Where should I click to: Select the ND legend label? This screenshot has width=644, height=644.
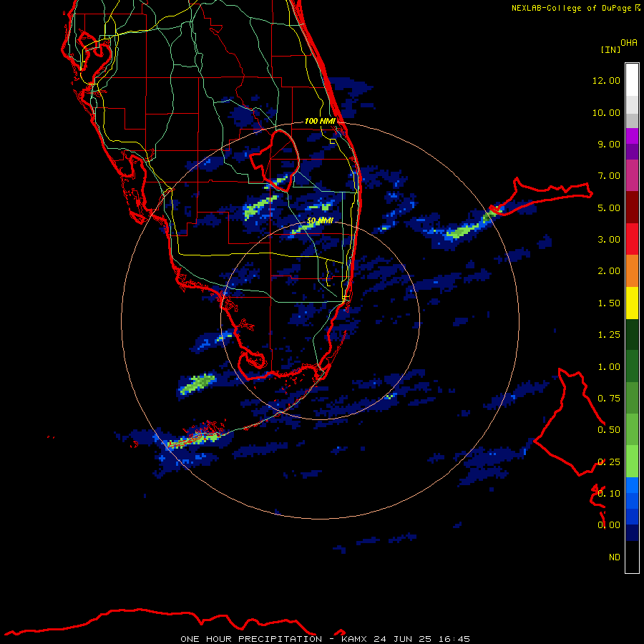(615, 557)
